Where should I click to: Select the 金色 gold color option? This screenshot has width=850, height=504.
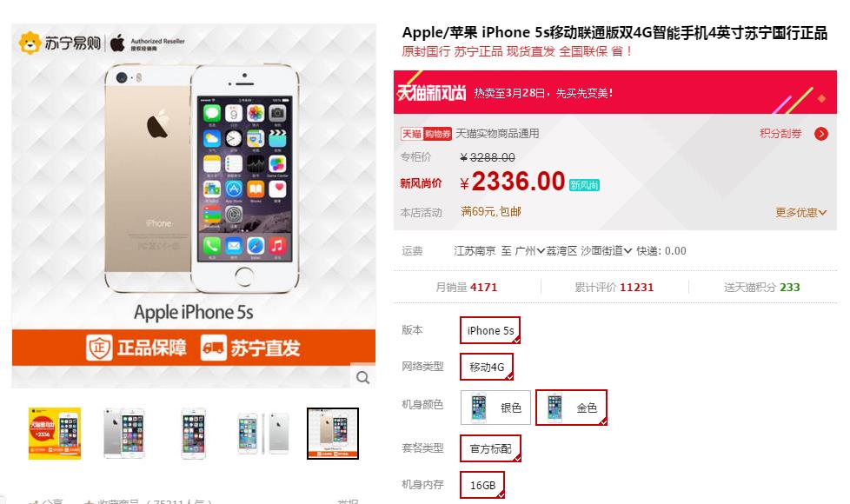coord(571,407)
